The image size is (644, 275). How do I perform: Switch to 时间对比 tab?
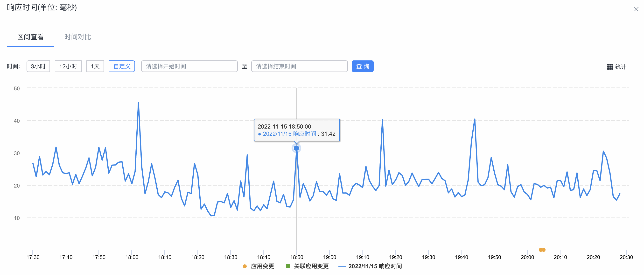coord(77,37)
